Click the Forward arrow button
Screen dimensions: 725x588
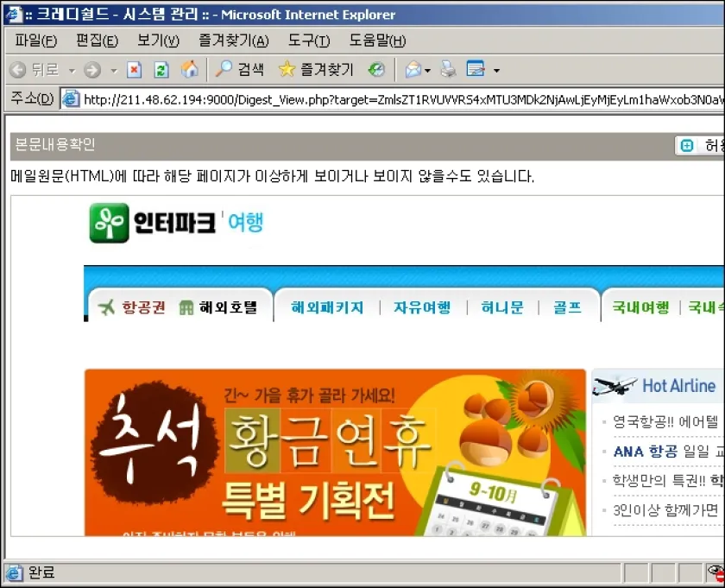tap(92, 70)
